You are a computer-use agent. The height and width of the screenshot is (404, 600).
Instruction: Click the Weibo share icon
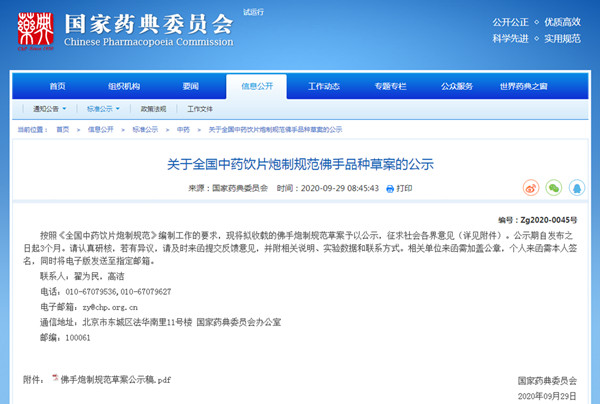[x=531, y=187]
